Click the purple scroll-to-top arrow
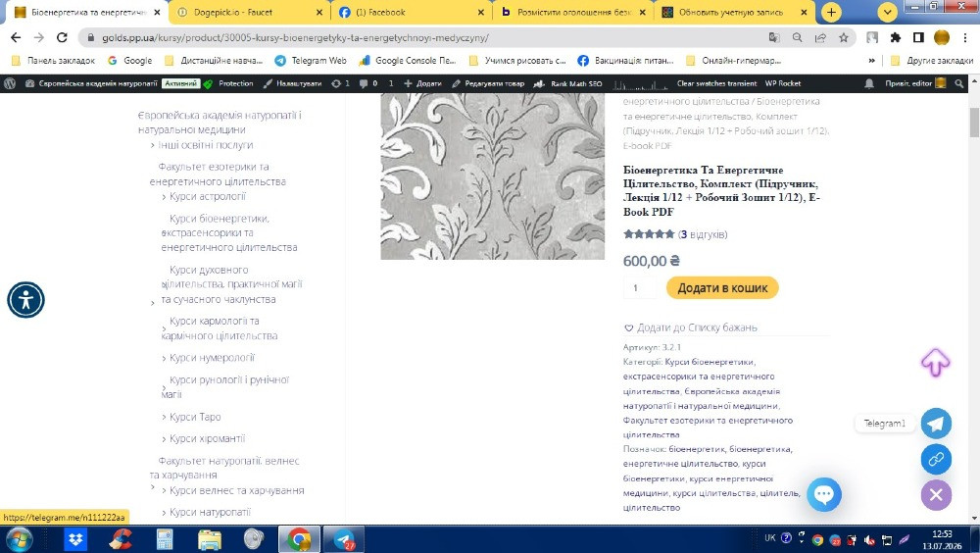Image resolution: width=980 pixels, height=553 pixels. 935,362
